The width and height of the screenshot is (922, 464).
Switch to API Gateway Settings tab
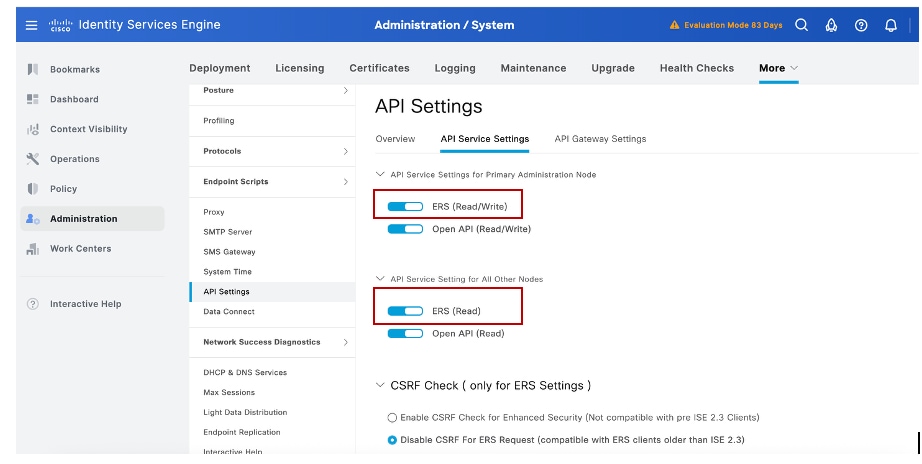point(600,139)
